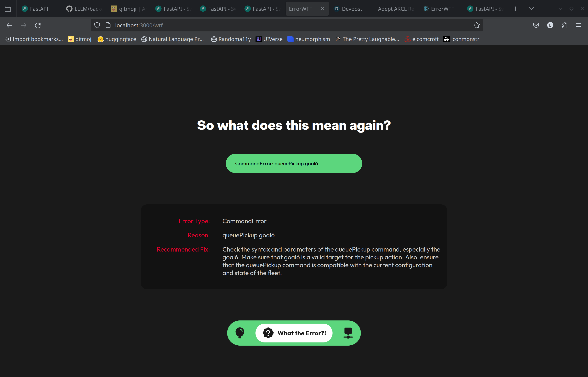Open the huggingface bookmark
588x377 pixels.
tap(117, 39)
